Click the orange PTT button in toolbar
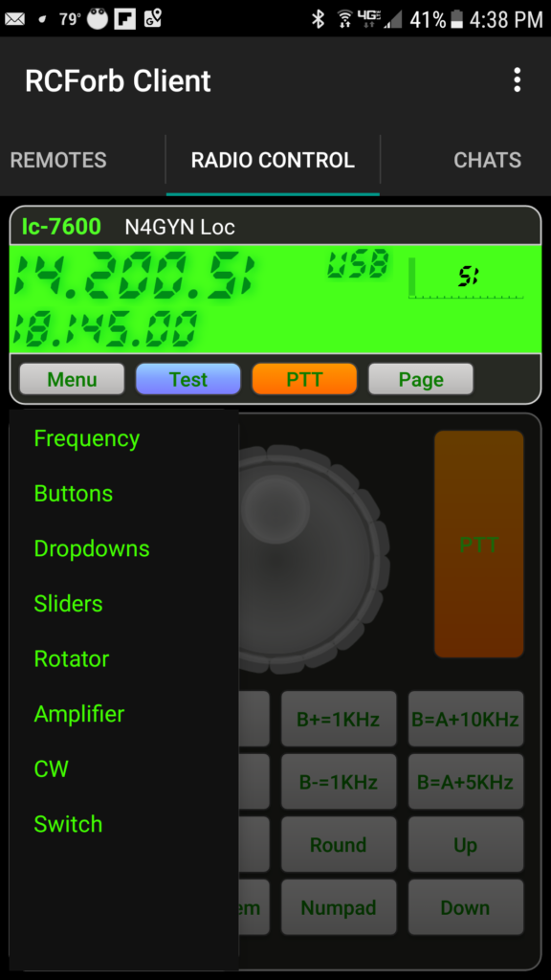 [304, 379]
